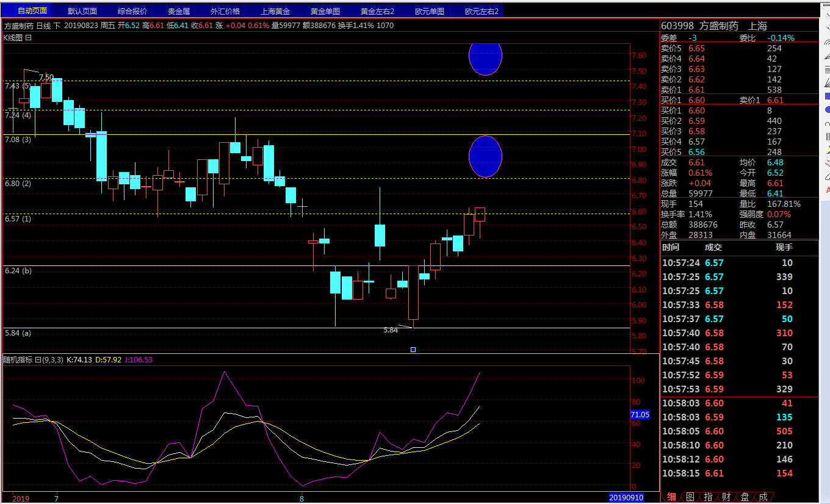Collapse the 随机指标 indicator panel box
The width and height of the screenshot is (830, 504).
tap(38, 360)
